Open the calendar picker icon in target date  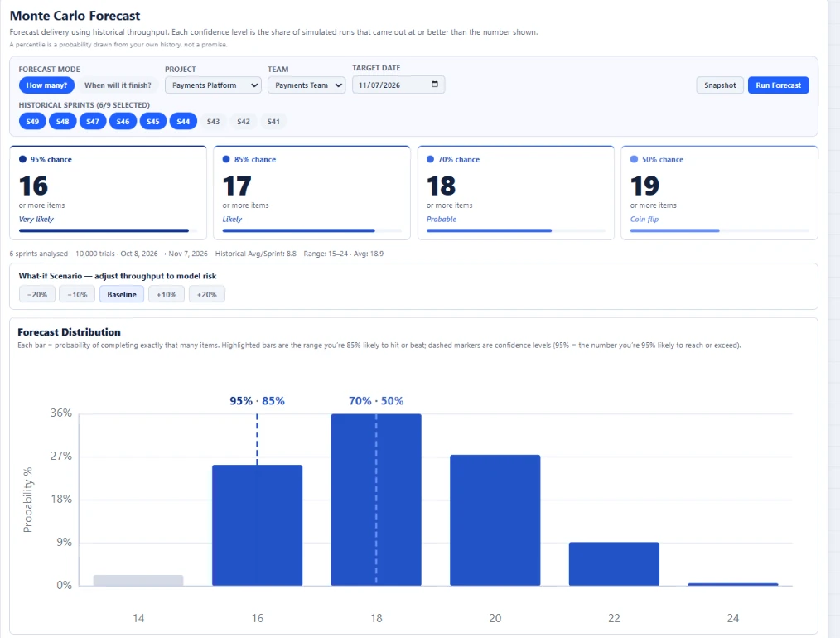(435, 85)
